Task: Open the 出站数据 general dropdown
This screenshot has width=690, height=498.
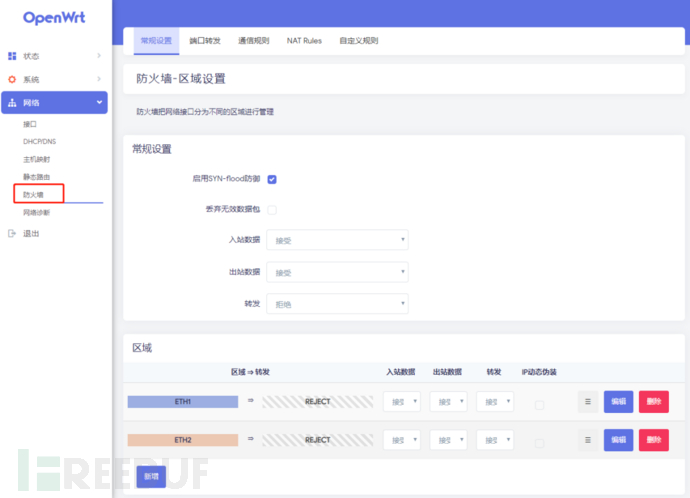Action: click(x=338, y=272)
